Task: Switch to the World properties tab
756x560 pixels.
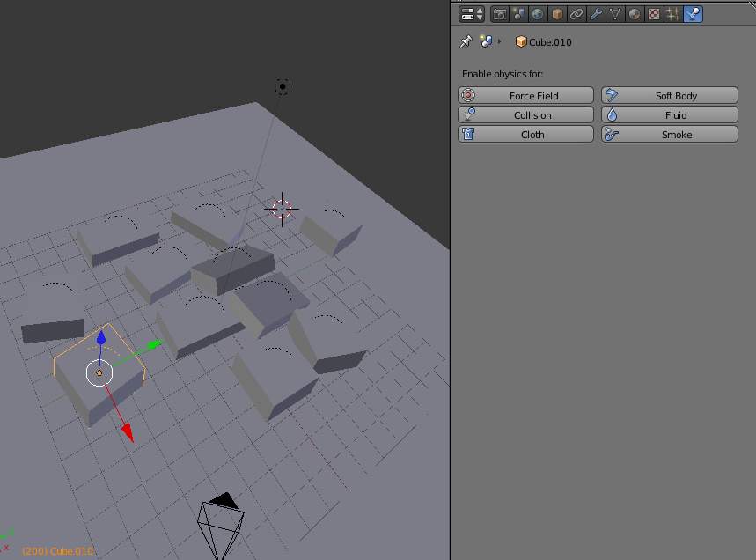Action: (x=538, y=14)
